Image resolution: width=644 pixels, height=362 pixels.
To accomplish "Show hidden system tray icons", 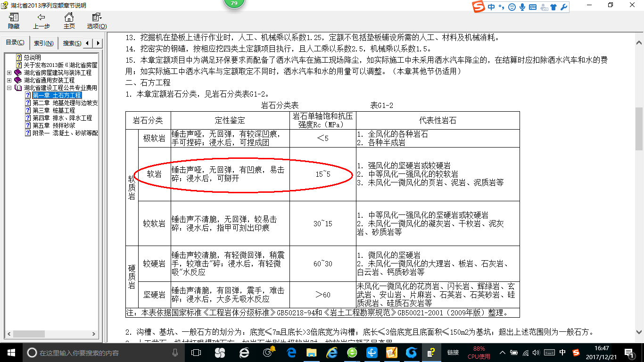I will [x=503, y=353].
